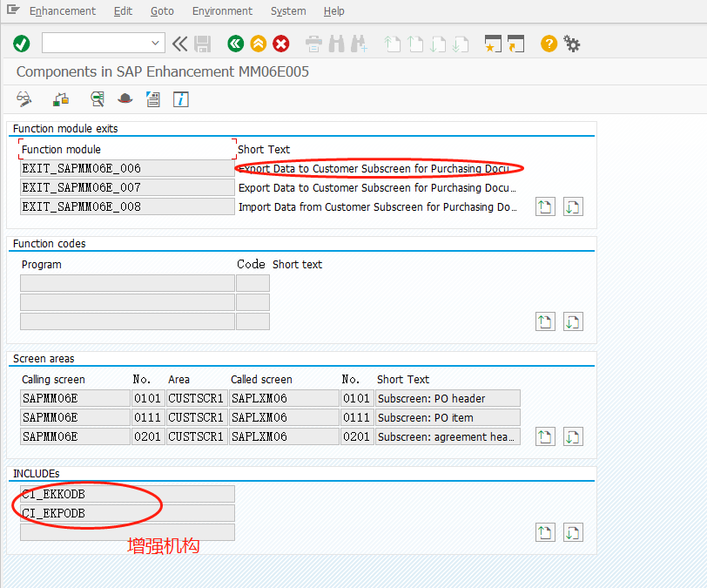Click the hat icon in application toolbar

pyautogui.click(x=125, y=98)
